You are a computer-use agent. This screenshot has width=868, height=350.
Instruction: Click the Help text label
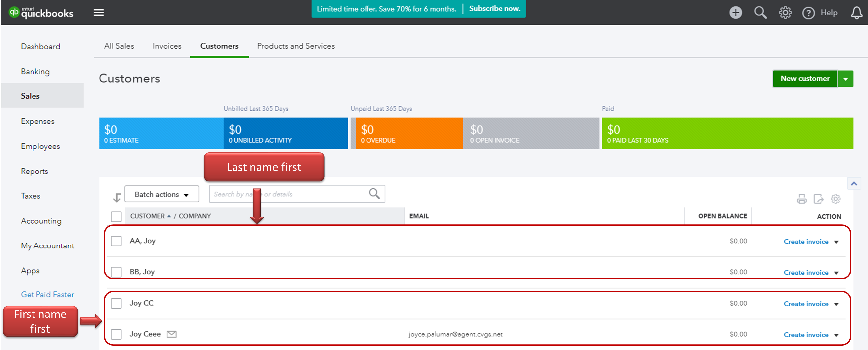(829, 13)
